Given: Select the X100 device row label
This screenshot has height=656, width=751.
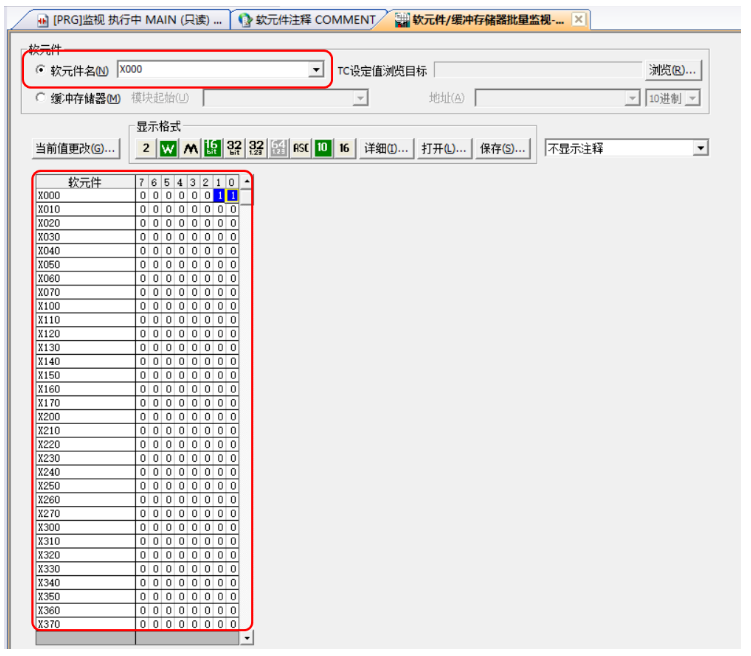Looking at the screenshot, I should (x=86, y=306).
